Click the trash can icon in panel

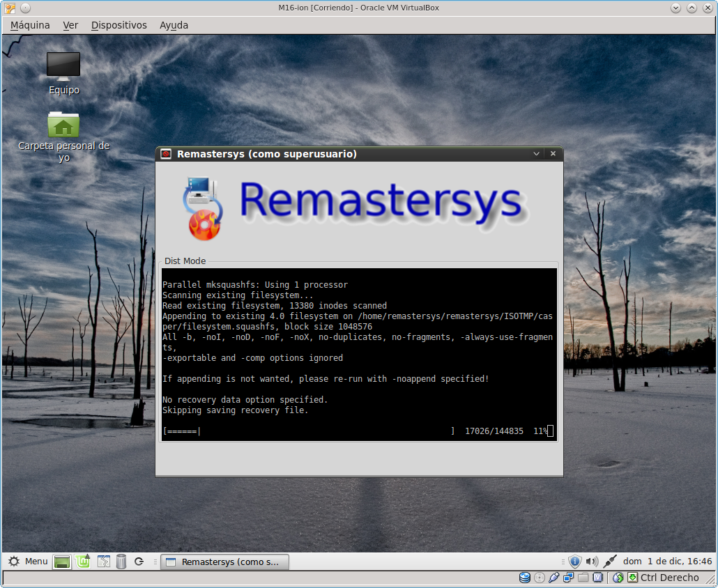(121, 562)
